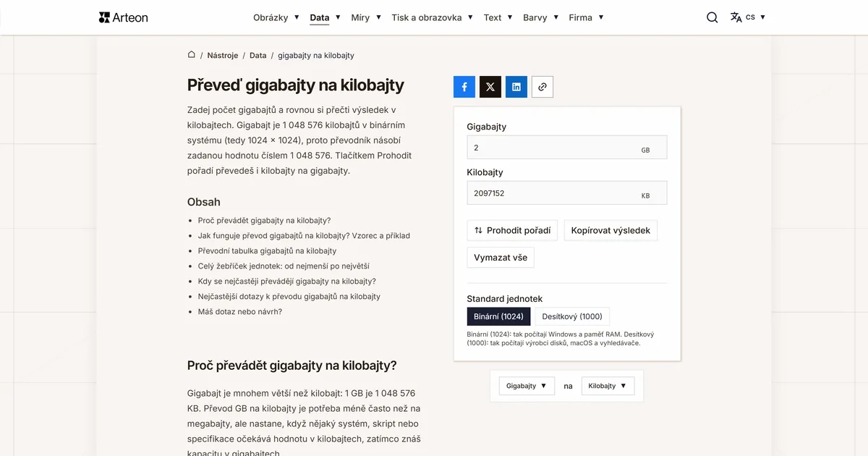Open the CS language dropdown
868x456 pixels.
756,17
